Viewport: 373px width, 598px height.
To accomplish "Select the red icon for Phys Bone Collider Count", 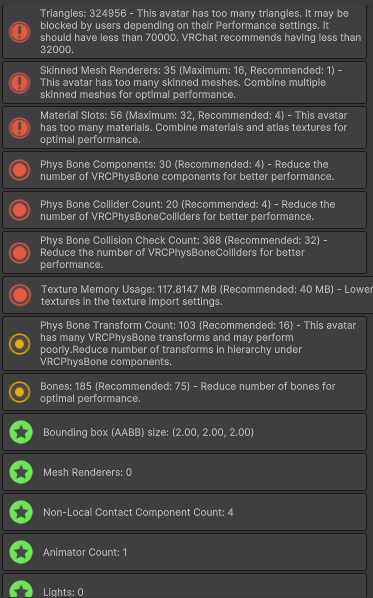I will (19, 210).
